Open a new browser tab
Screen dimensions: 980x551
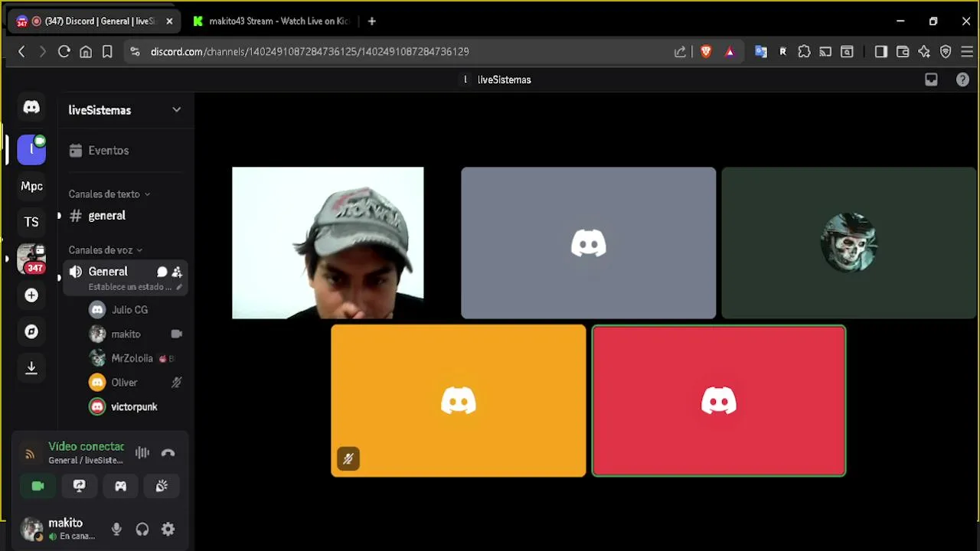(372, 21)
